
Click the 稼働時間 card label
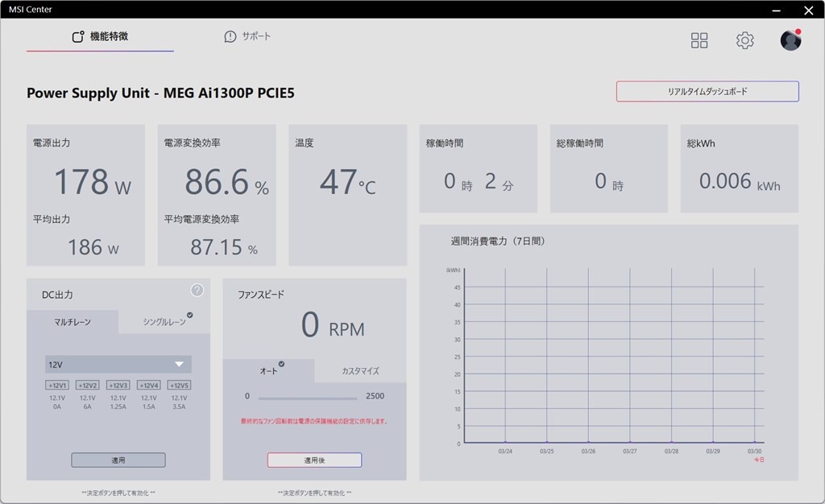pos(445,143)
